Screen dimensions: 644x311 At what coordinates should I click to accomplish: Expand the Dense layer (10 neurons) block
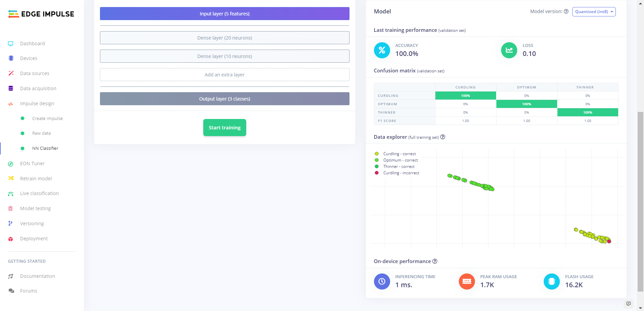pyautogui.click(x=224, y=56)
